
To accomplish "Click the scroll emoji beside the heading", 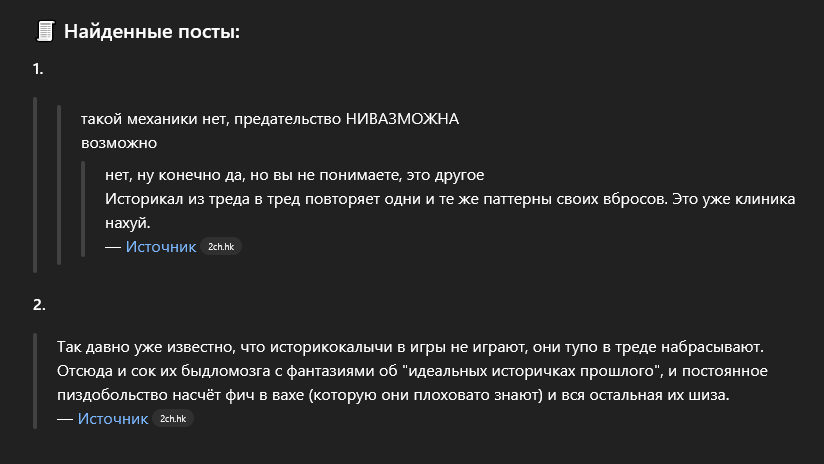I will click(45, 32).
